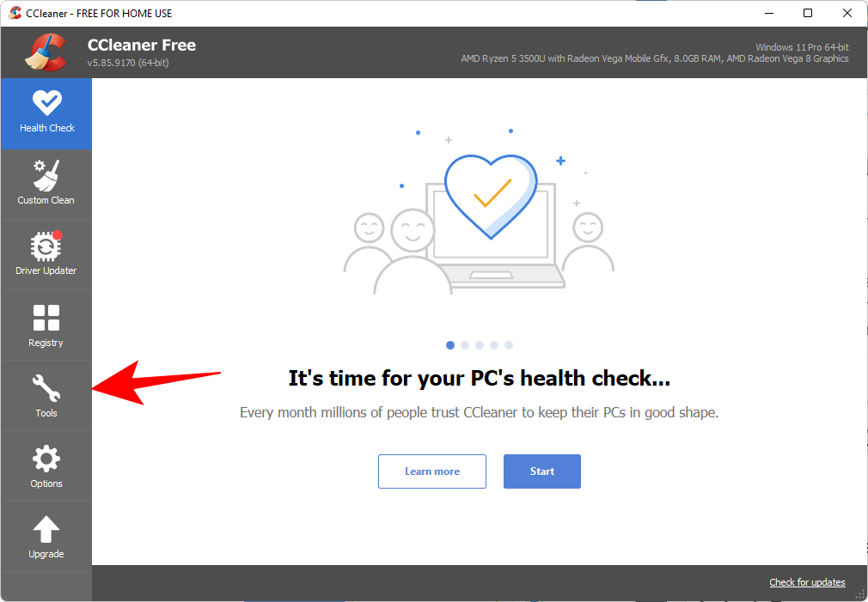This screenshot has width=868, height=602.
Task: Open Driver Updater from the sidebar
Action: tap(46, 254)
